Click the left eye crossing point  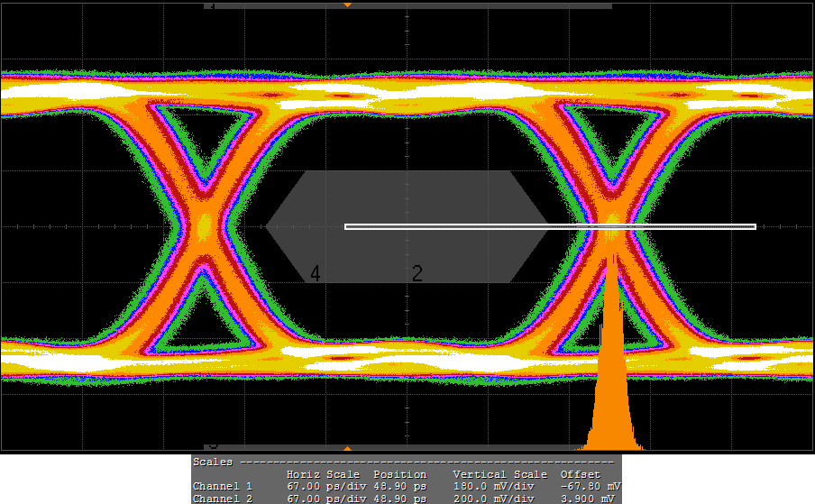pyautogui.click(x=205, y=225)
